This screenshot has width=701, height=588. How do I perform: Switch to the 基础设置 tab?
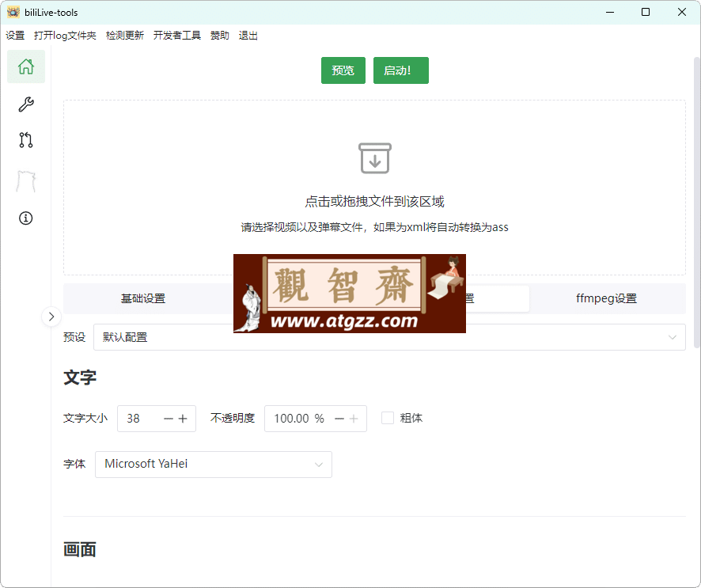pos(143,298)
